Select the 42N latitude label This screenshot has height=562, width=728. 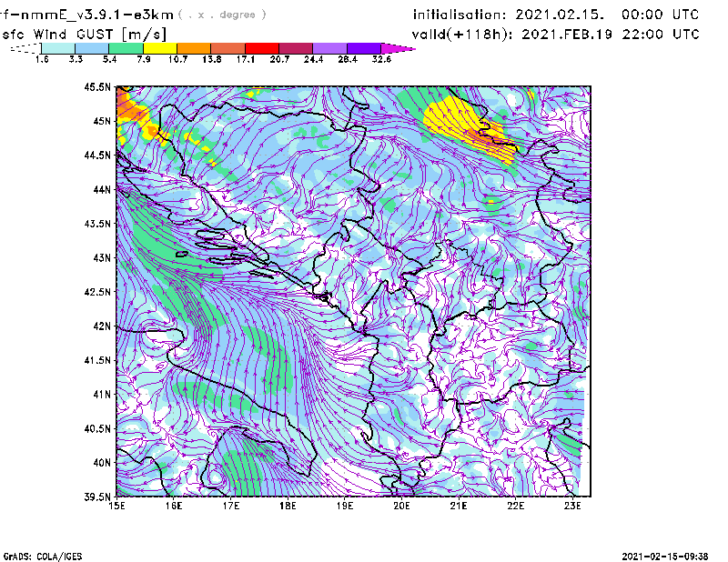click(103, 326)
